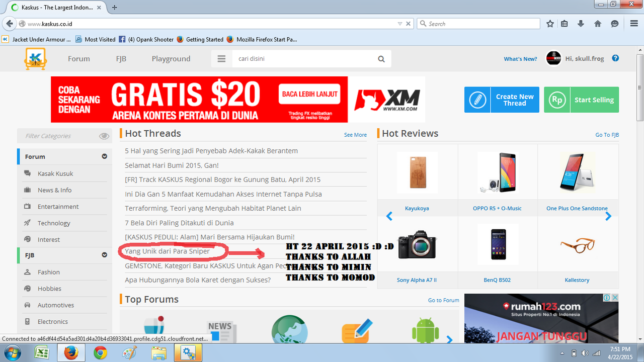644x362 pixels.
Task: Click the Fashion category icon
Action: coord(27,272)
